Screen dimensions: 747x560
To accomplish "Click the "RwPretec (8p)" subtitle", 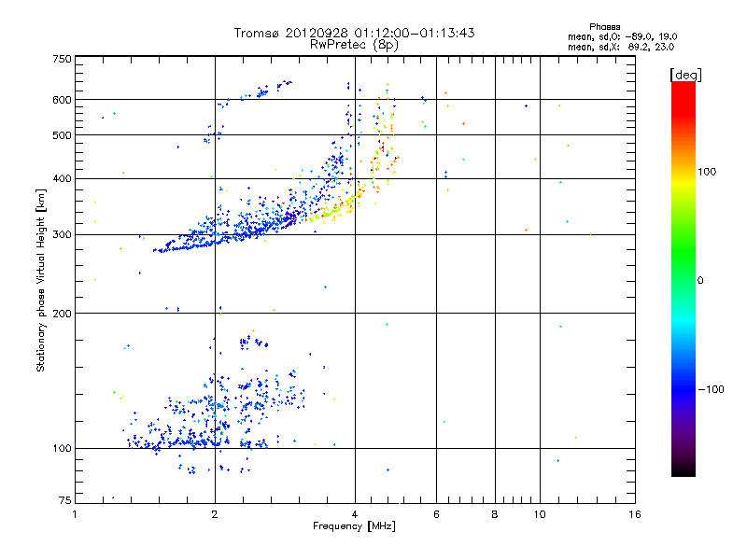I will 354,45.
